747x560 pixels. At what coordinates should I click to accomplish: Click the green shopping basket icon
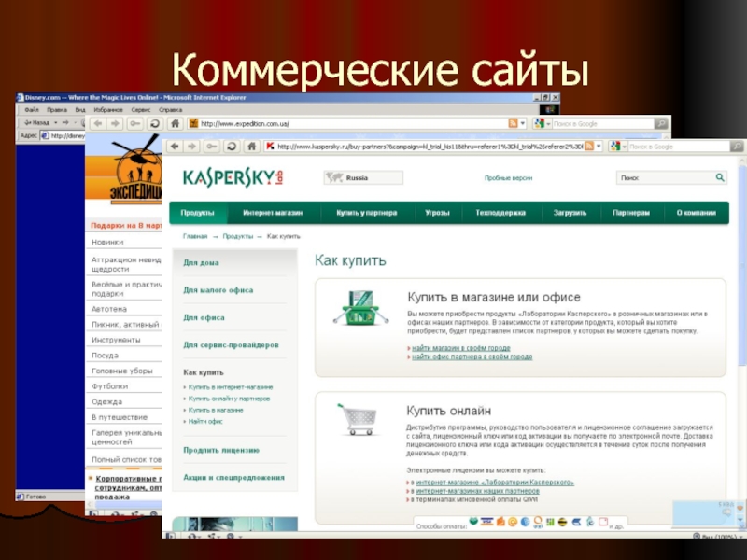tap(360, 308)
